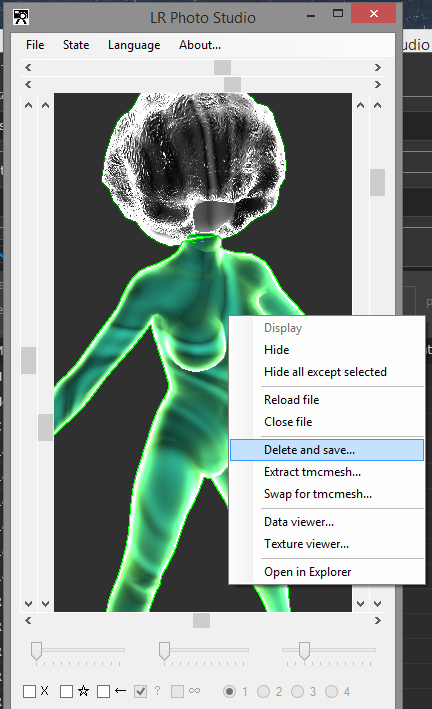The height and width of the screenshot is (709, 432).
Task: Select radio button 4
Action: coord(332,691)
